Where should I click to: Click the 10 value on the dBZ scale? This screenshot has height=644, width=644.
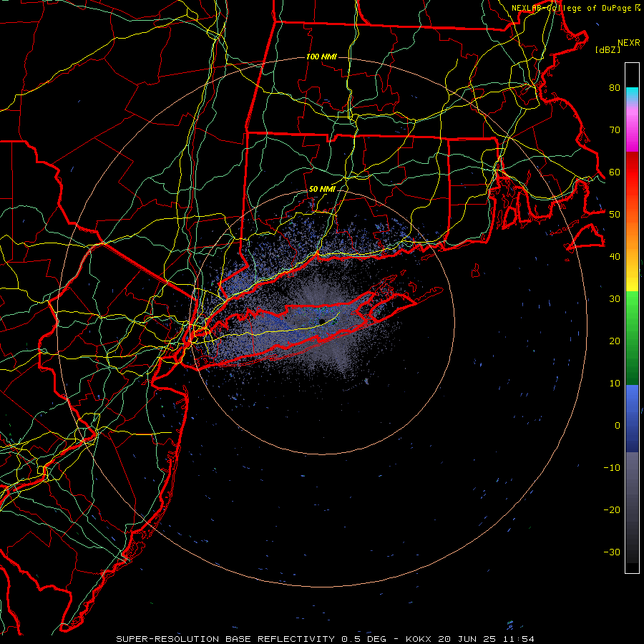pos(615,384)
